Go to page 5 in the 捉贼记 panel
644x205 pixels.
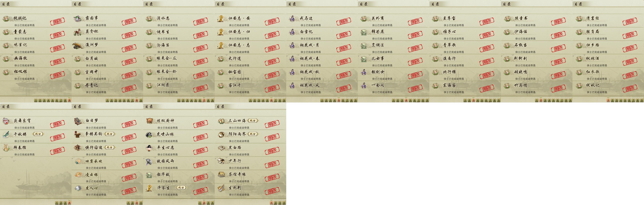(x=52, y=100)
